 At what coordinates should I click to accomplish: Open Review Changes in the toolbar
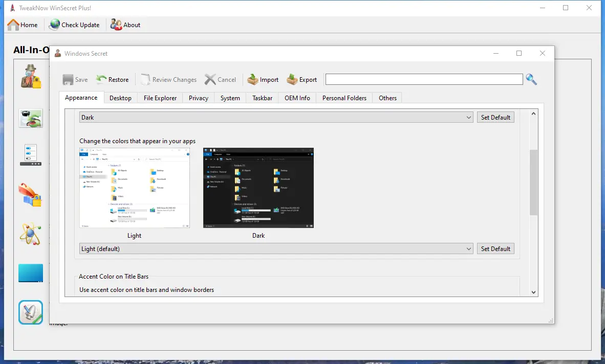tap(168, 80)
